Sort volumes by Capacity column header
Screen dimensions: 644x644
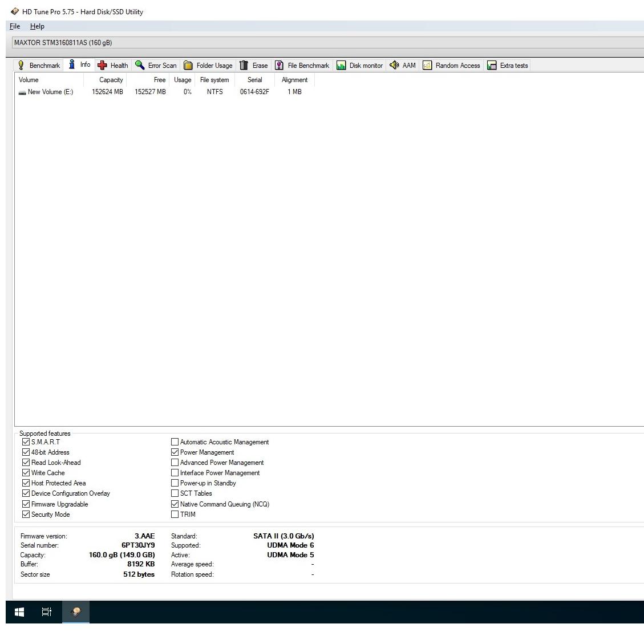(x=111, y=80)
